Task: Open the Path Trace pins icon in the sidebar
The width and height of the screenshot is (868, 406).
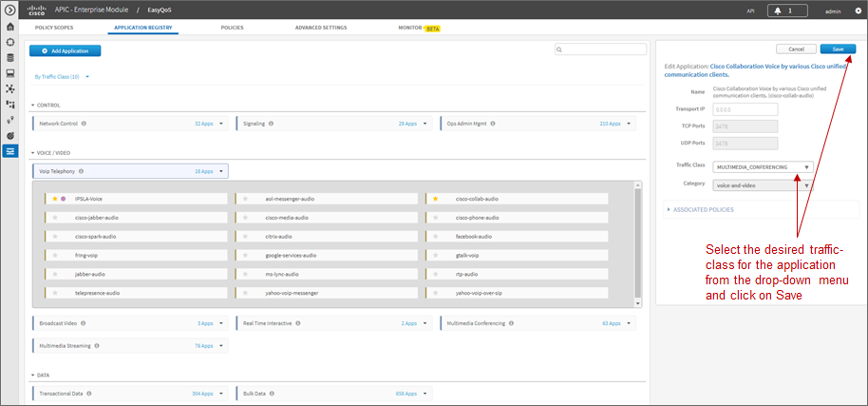Action: 9,120
